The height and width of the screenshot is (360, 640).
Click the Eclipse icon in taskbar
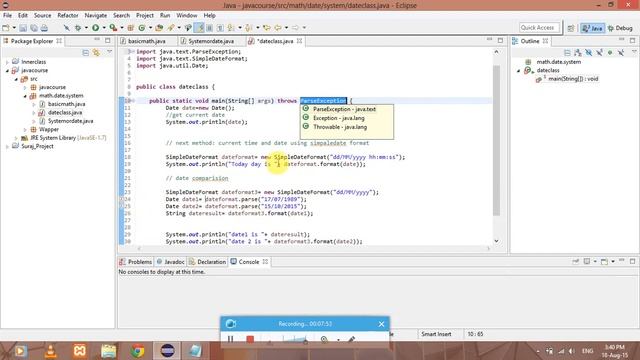(x=167, y=351)
